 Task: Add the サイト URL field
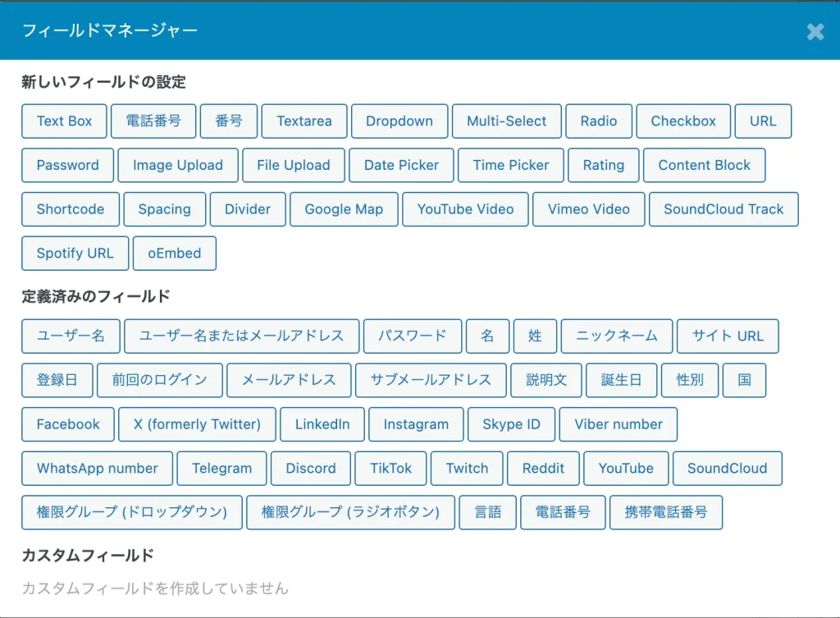[x=728, y=336]
